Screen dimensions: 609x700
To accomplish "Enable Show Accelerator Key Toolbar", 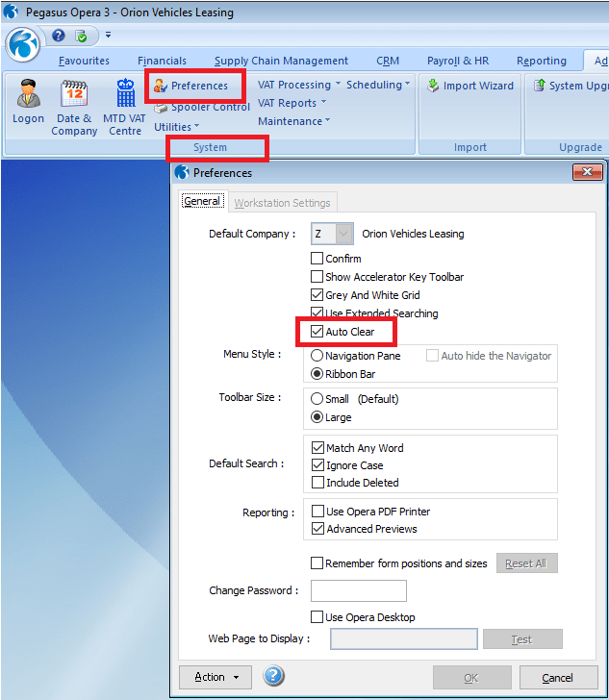I will click(x=317, y=277).
